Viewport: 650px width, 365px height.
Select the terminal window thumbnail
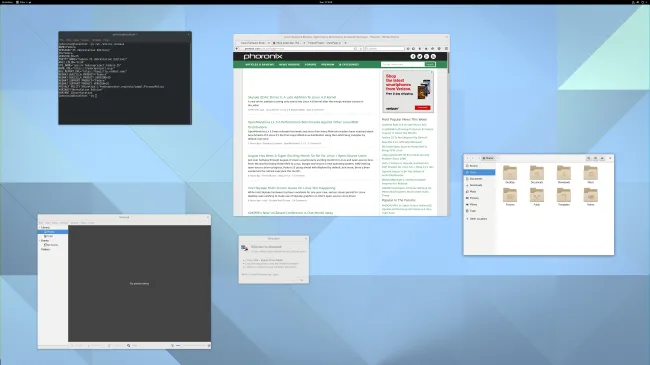click(x=125, y=78)
